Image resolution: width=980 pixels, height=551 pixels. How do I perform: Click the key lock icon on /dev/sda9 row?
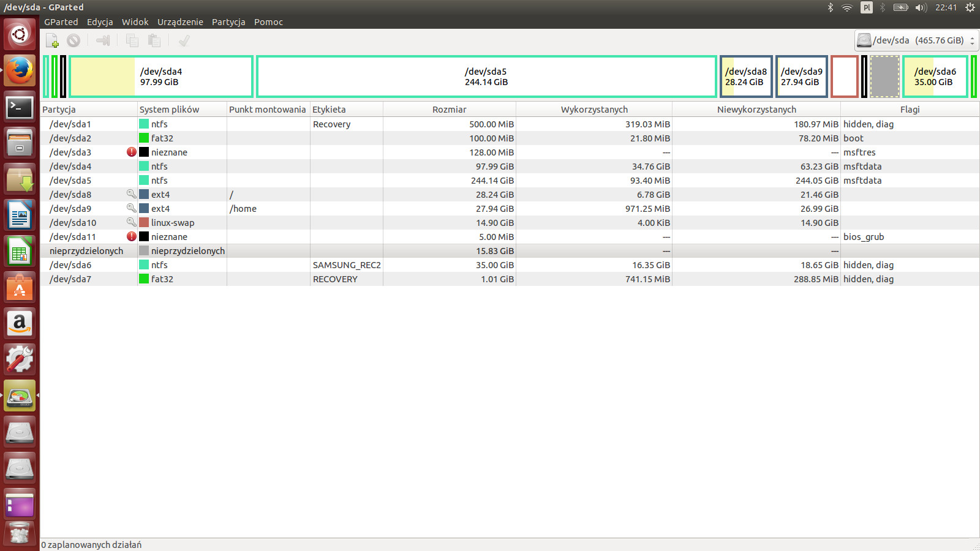pyautogui.click(x=132, y=208)
